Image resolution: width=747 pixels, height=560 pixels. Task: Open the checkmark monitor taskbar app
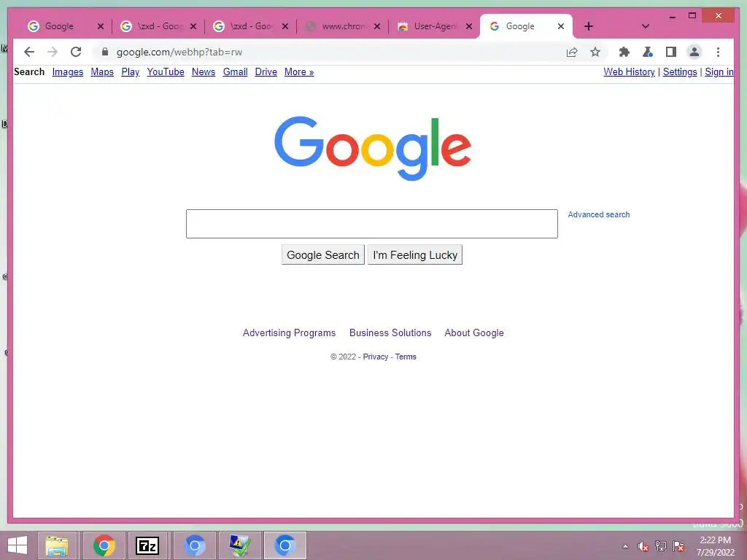click(239, 545)
